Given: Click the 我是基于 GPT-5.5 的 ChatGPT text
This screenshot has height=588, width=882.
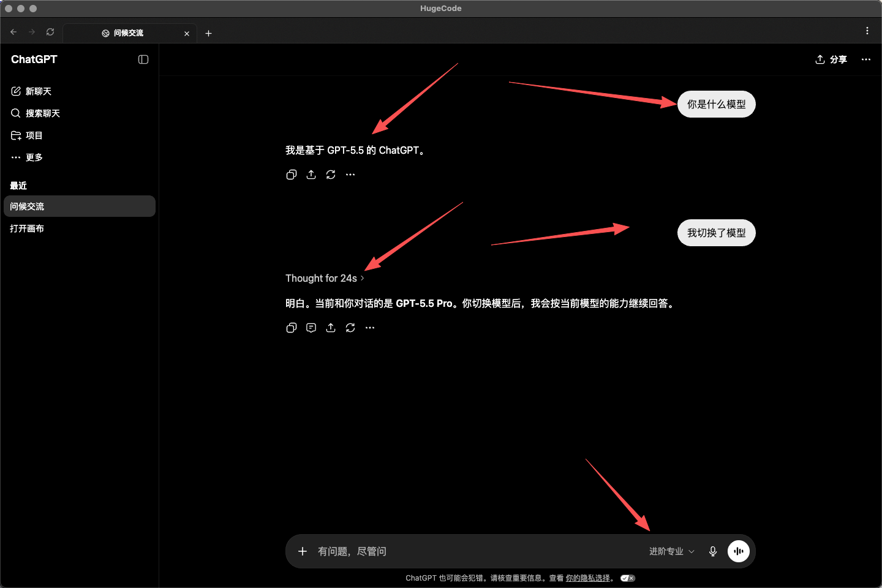Looking at the screenshot, I should click(x=355, y=150).
